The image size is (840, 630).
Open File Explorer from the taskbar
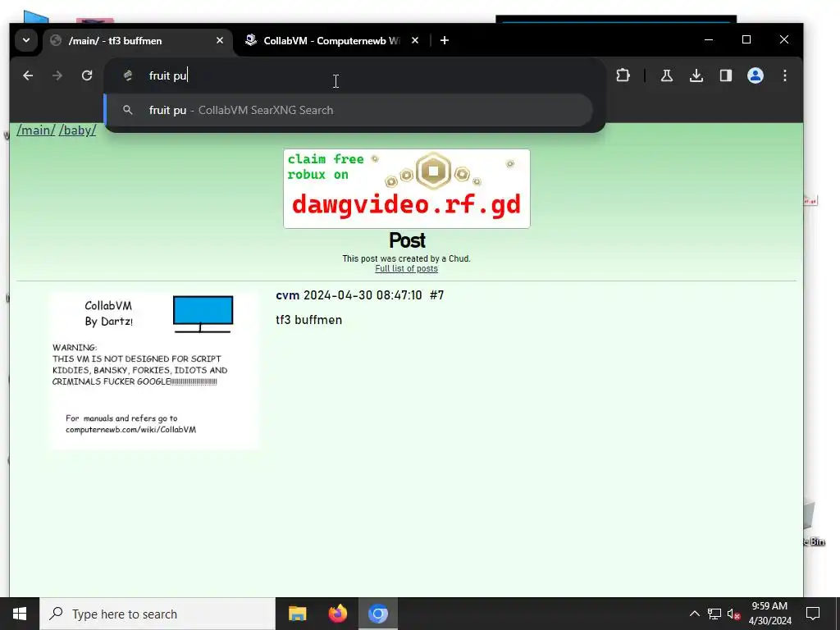click(x=297, y=614)
